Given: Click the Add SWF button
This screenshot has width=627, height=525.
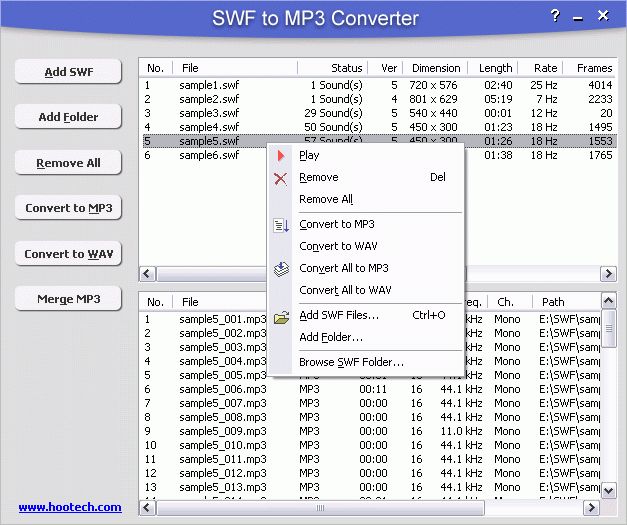Looking at the screenshot, I should pos(68,72).
